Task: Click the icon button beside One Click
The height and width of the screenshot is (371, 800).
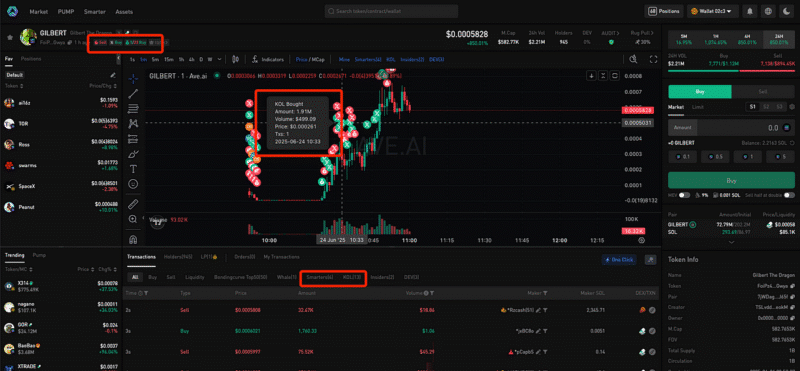Action: [x=650, y=259]
